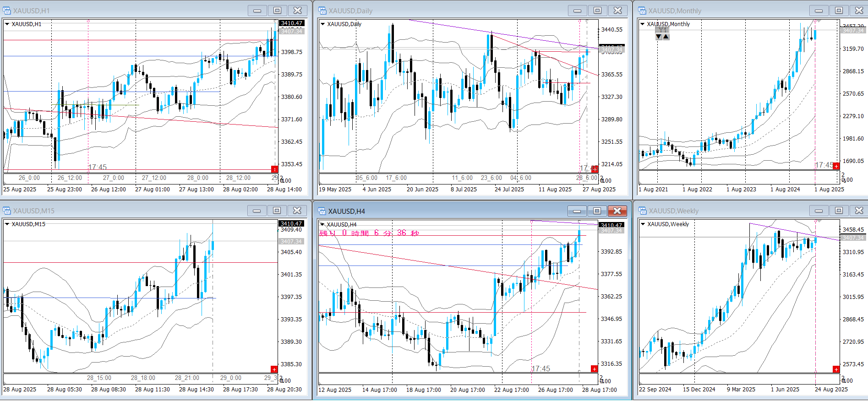Screen dimensions: 868x401
Task: Close the XAUUSD,Monthly chart window
Action: pyautogui.click(x=859, y=11)
